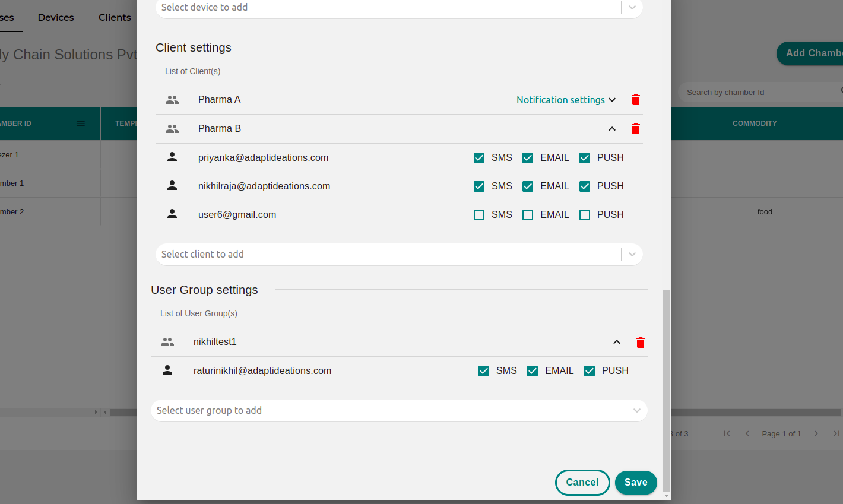Click the table's horizontal scrollbar
The height and width of the screenshot is (504, 843).
756,412
